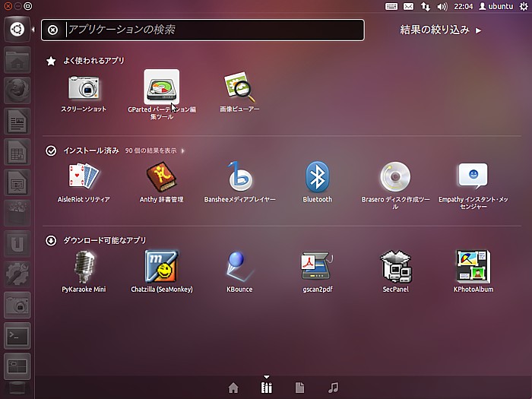Image resolution: width=532 pixels, height=399 pixels.
Task: Open LibreOffice Calc from launcher
Action: (x=17, y=152)
